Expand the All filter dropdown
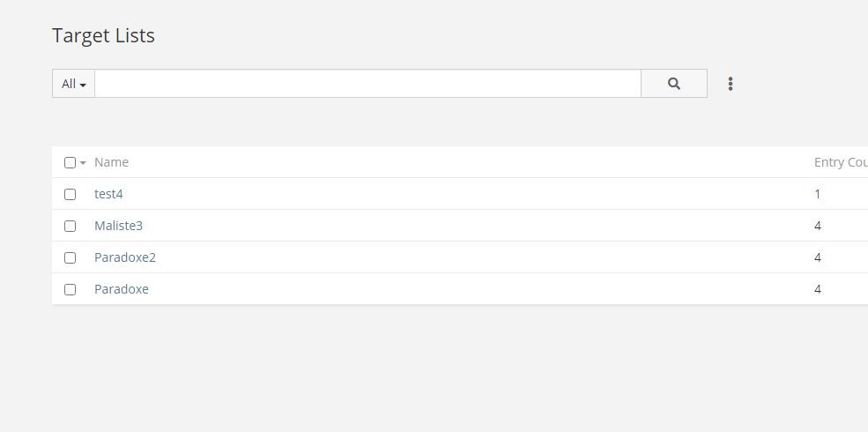Image resolution: width=868 pixels, height=432 pixels. click(x=74, y=84)
